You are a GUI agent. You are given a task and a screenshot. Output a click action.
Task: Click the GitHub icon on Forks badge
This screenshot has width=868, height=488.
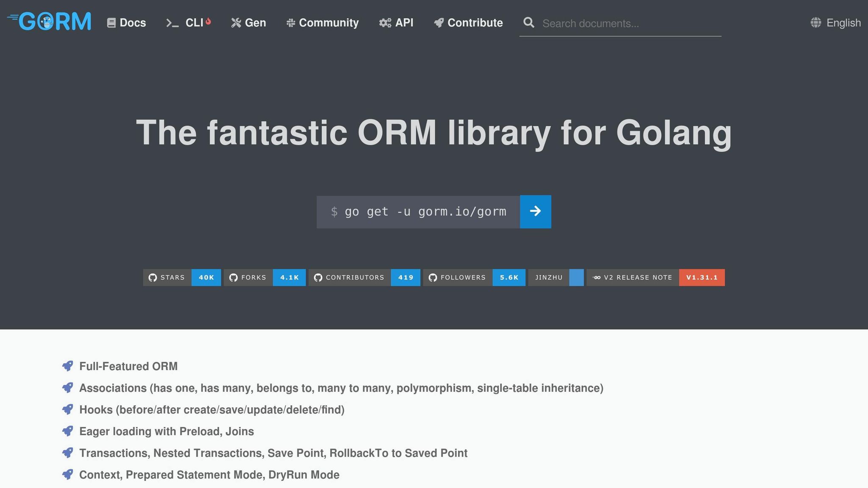click(x=233, y=277)
